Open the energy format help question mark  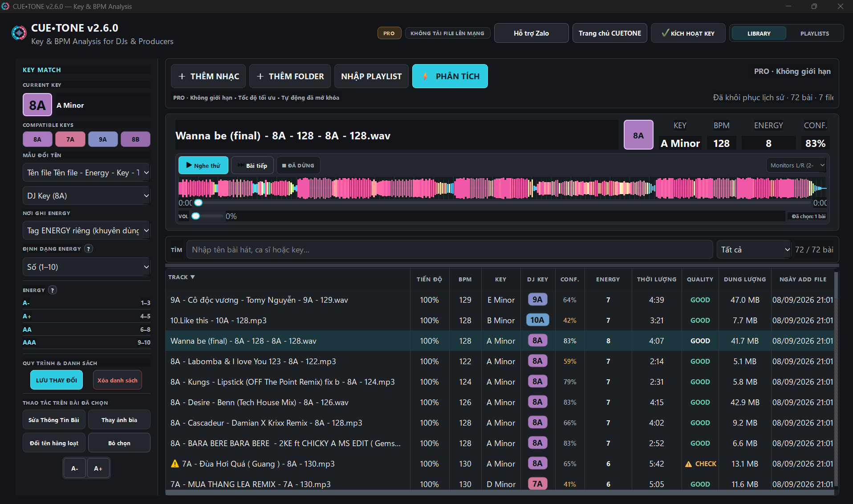89,249
